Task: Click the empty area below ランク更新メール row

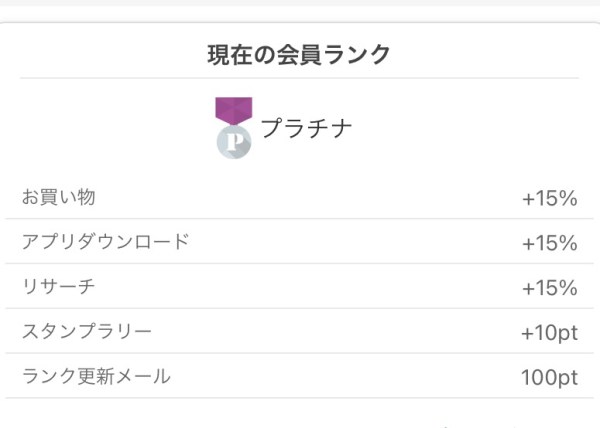Action: 299,413
